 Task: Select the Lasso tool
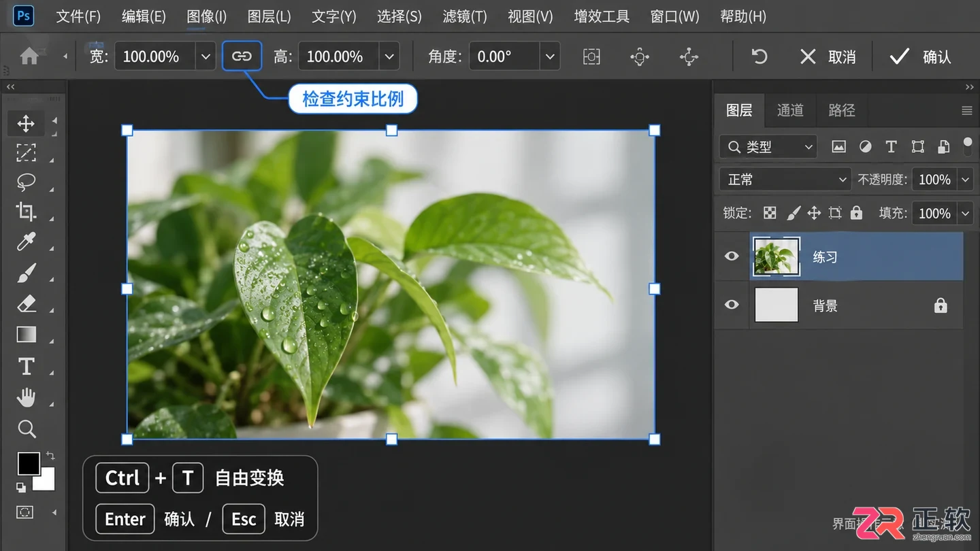(x=26, y=182)
